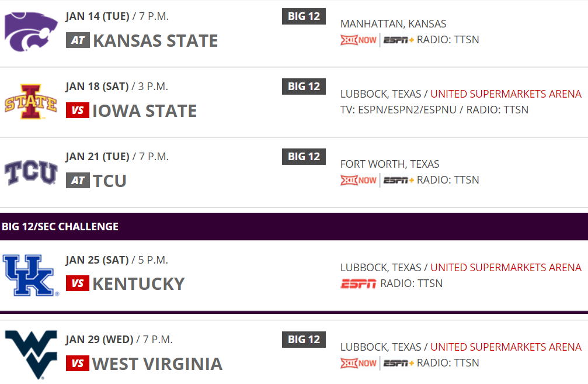Open Big 12 Now for Kansas State game

tap(359, 40)
